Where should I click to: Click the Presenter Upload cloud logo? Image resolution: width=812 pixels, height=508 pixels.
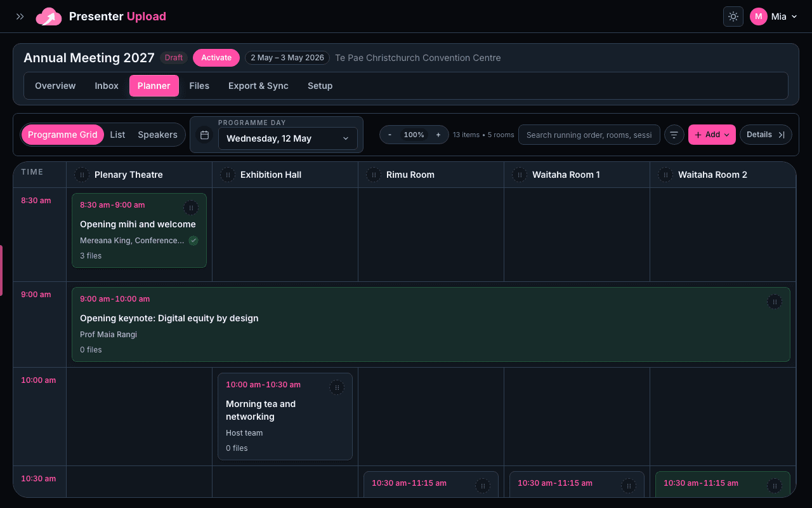tap(49, 17)
